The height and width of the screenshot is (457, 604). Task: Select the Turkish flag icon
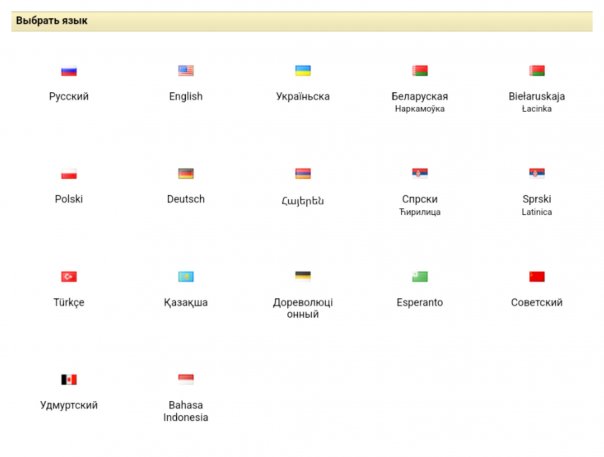69,277
